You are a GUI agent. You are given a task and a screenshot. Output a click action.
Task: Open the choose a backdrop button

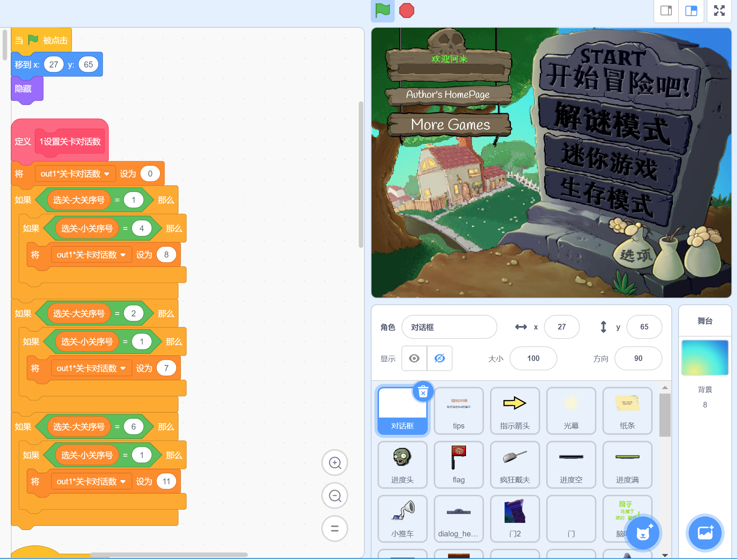coord(705,533)
